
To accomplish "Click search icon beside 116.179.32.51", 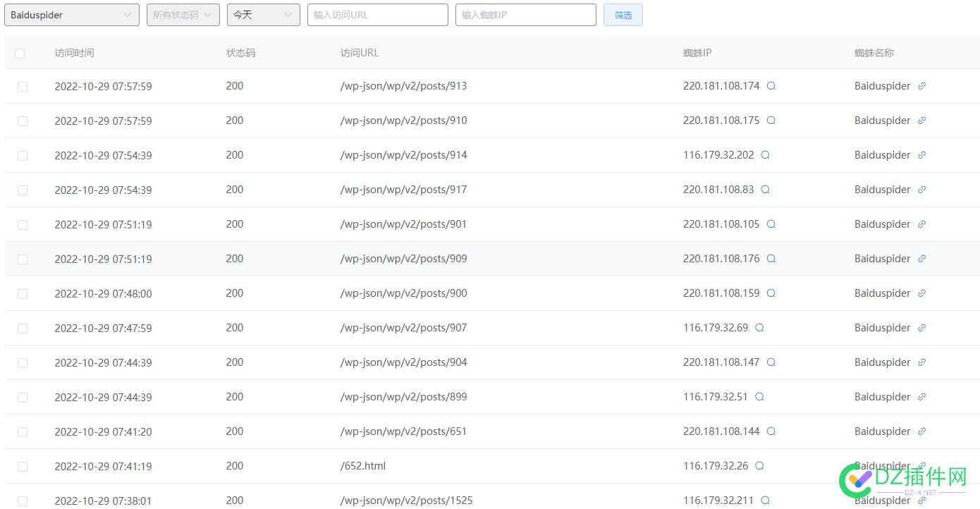I will tap(760, 397).
